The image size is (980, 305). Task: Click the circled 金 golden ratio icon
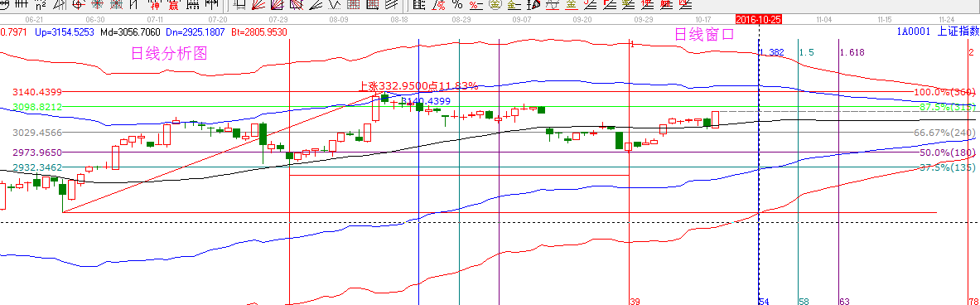(x=495, y=4)
